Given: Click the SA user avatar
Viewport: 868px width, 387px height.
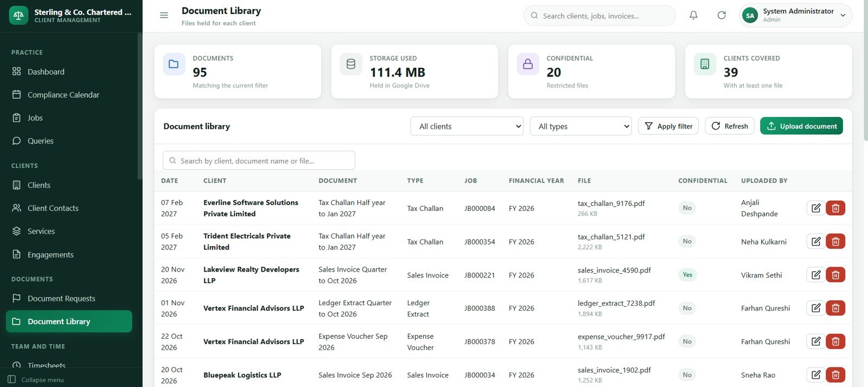Looking at the screenshot, I should [x=750, y=15].
